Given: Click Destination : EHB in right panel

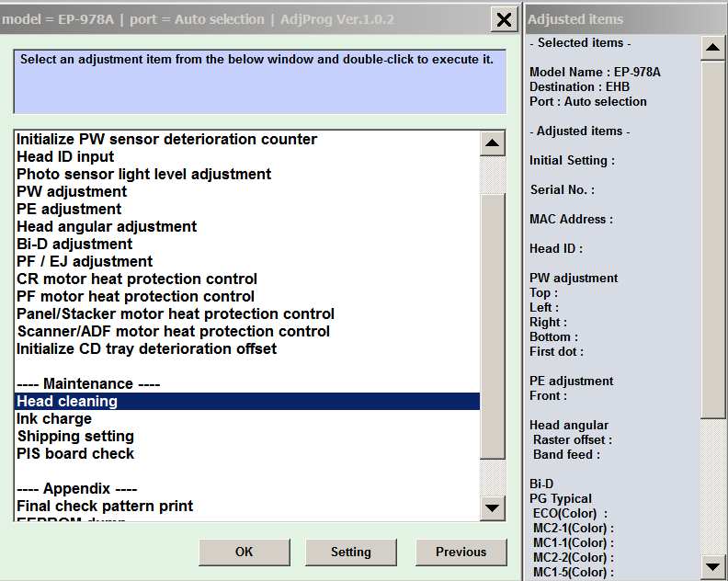Looking at the screenshot, I should point(579,86).
